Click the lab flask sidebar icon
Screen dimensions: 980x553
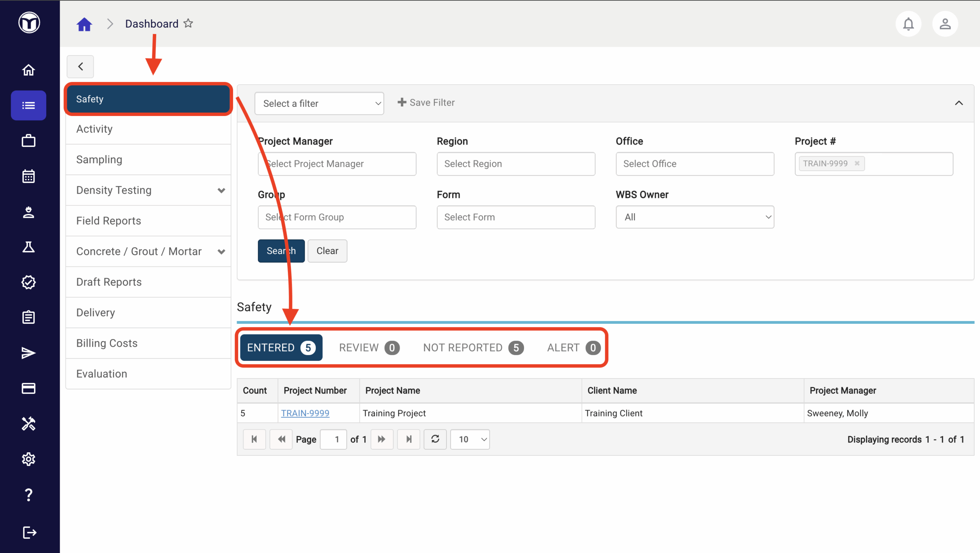28,247
